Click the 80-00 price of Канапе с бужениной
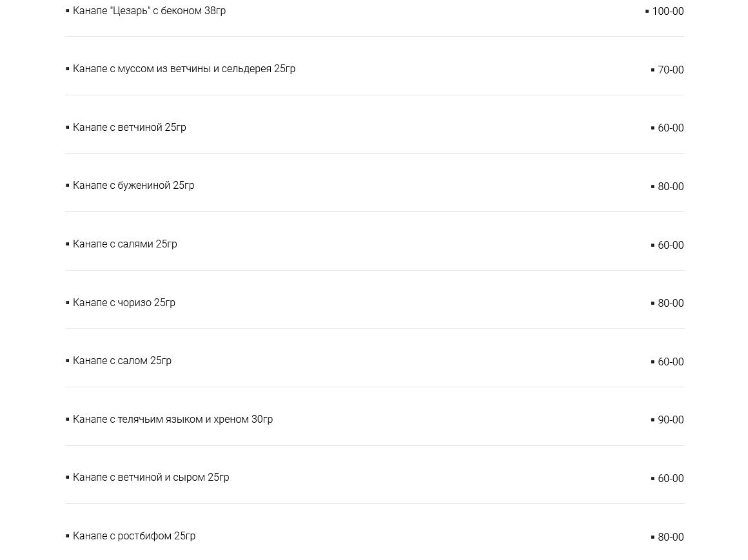Viewport: 748px width, 560px height. click(670, 187)
